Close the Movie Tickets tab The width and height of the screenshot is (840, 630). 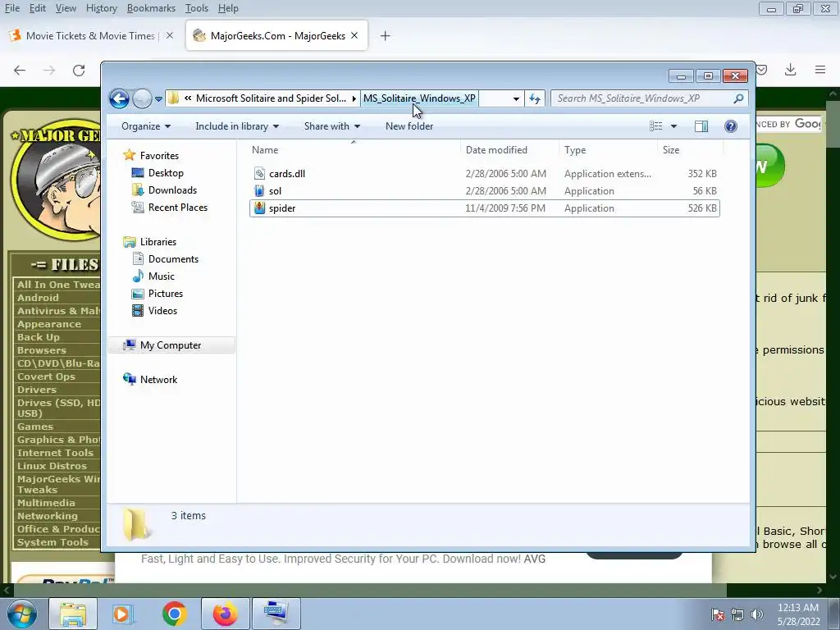tap(169, 35)
